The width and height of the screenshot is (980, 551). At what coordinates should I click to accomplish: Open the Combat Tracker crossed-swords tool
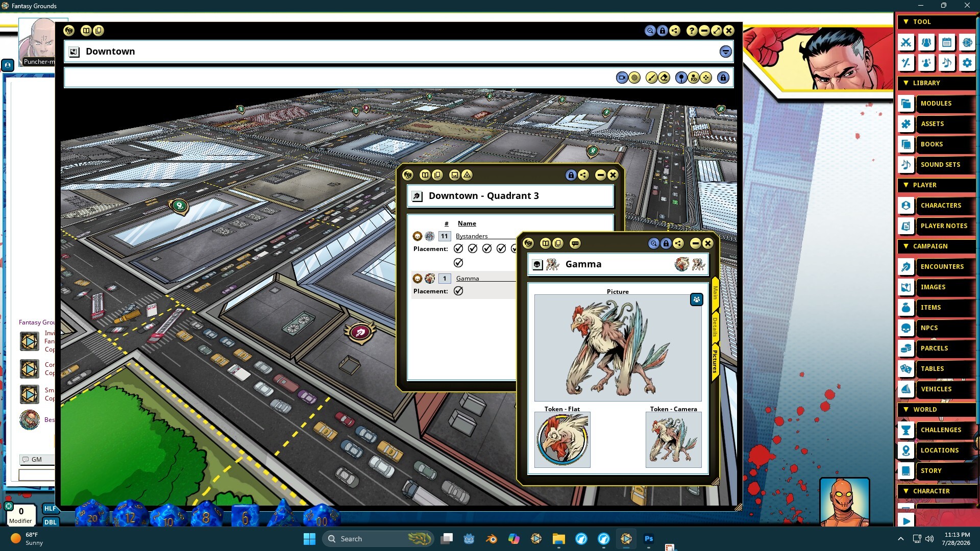[x=906, y=42]
